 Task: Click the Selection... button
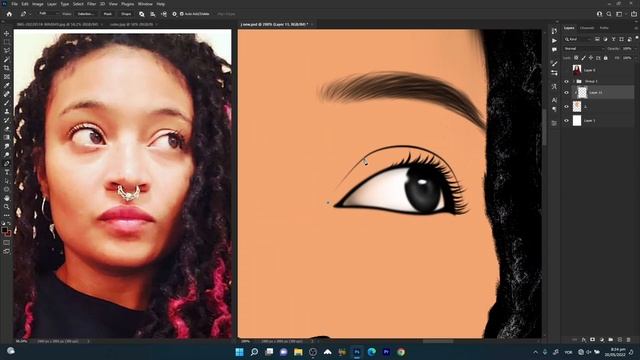[x=86, y=14]
